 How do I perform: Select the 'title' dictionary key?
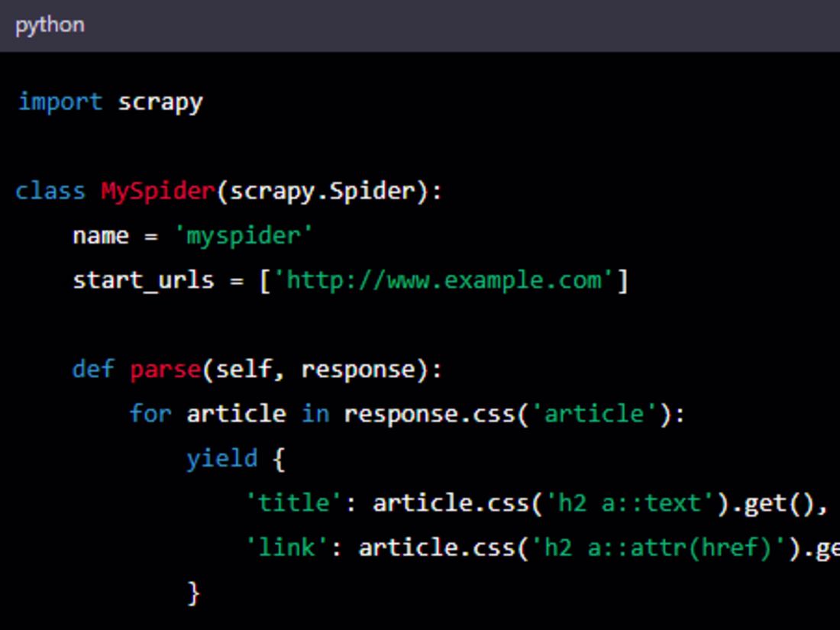point(294,502)
